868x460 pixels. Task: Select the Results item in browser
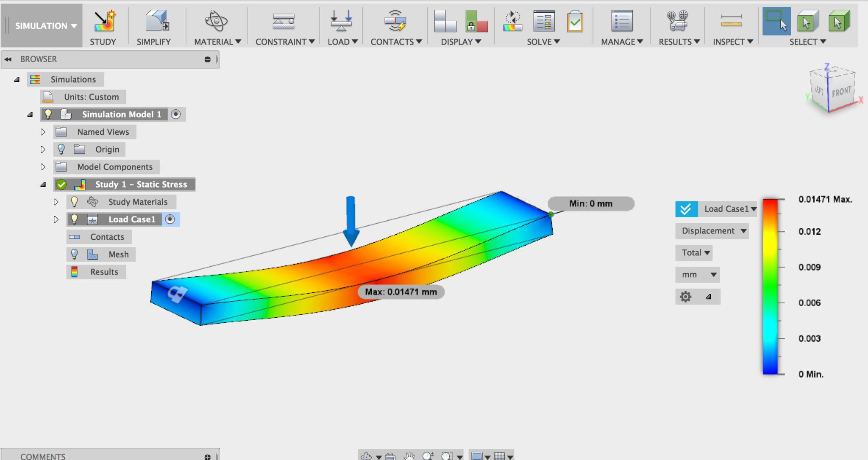[104, 272]
